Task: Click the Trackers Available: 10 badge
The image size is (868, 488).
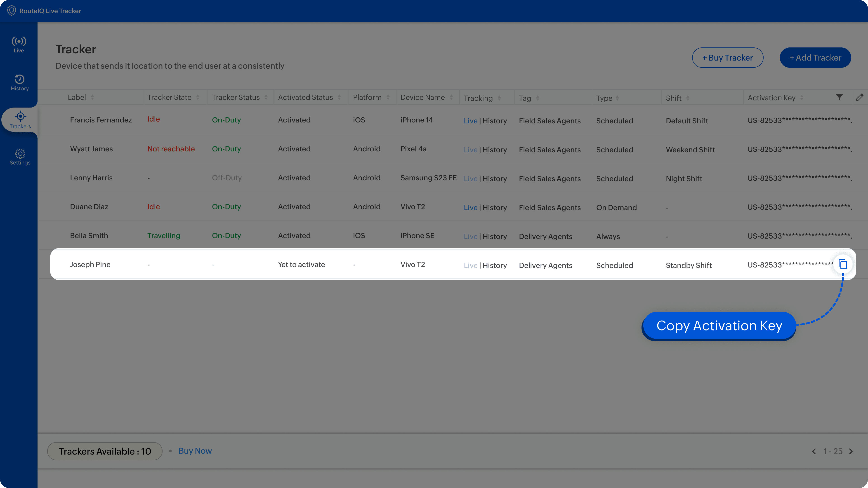Action: (x=105, y=451)
